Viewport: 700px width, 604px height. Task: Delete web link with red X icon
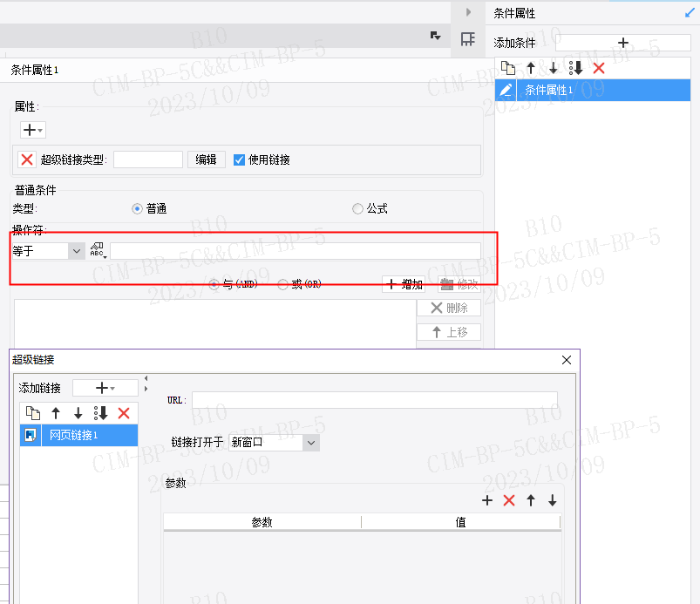click(124, 413)
